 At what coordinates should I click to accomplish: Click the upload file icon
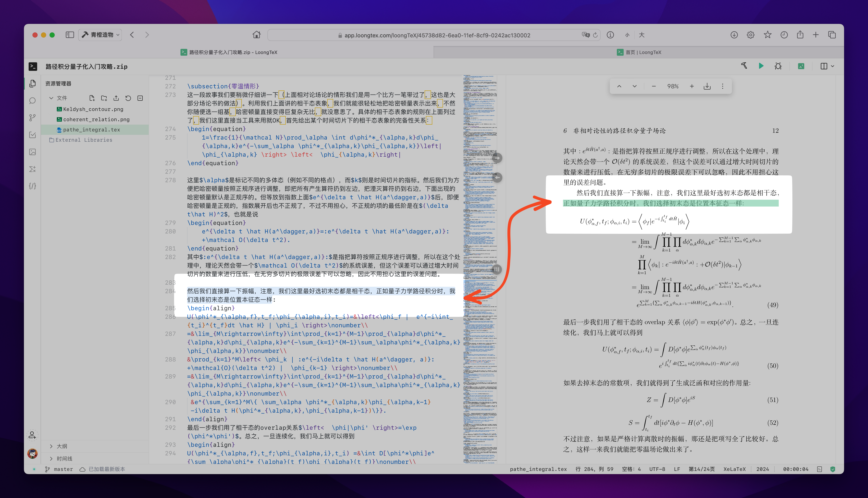[116, 98]
